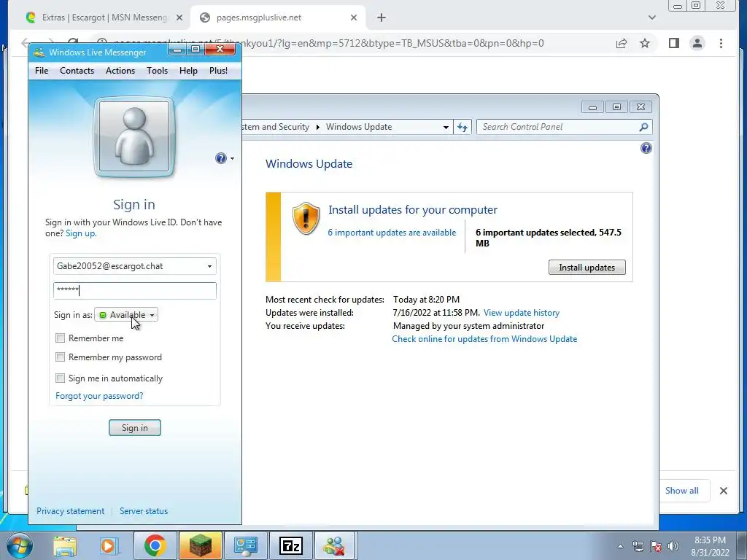Close the pages.msgpluslive.net tab
This screenshot has height=560, width=747.
point(354,17)
